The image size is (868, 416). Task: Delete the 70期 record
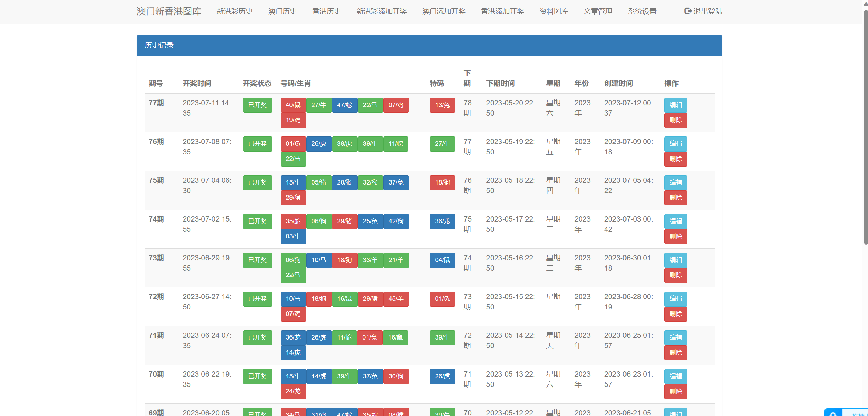tap(675, 391)
